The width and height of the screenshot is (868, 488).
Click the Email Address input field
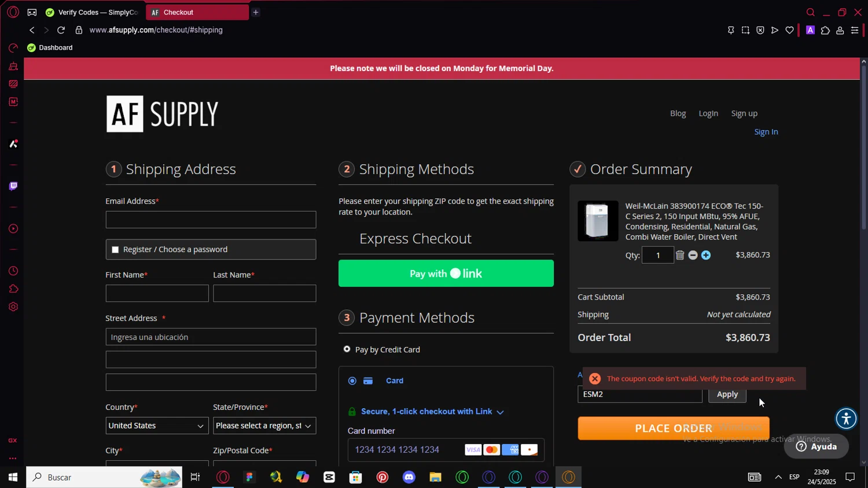[x=211, y=220]
